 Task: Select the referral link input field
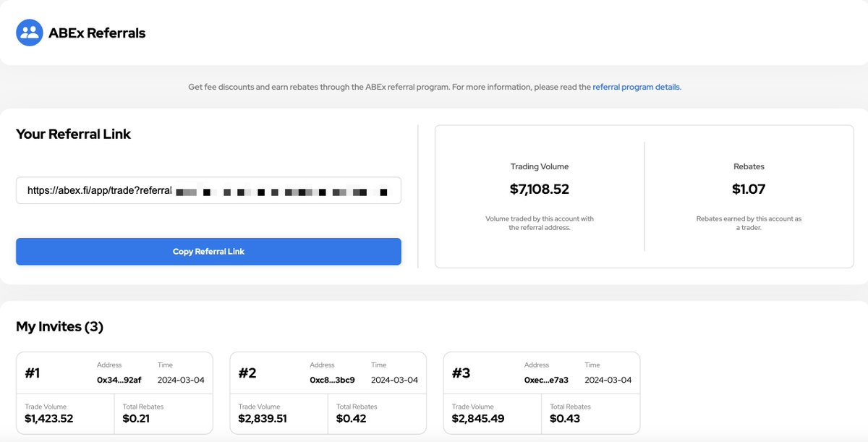[x=208, y=191]
